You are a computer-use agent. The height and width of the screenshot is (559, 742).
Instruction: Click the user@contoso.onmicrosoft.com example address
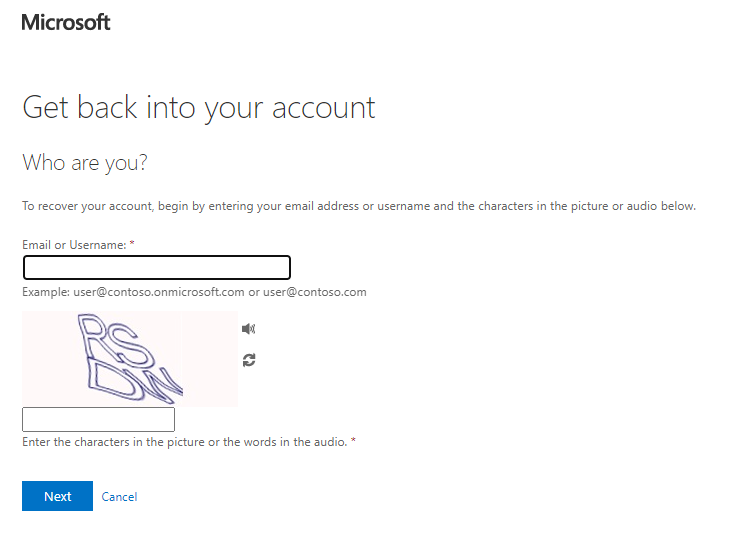tap(159, 292)
